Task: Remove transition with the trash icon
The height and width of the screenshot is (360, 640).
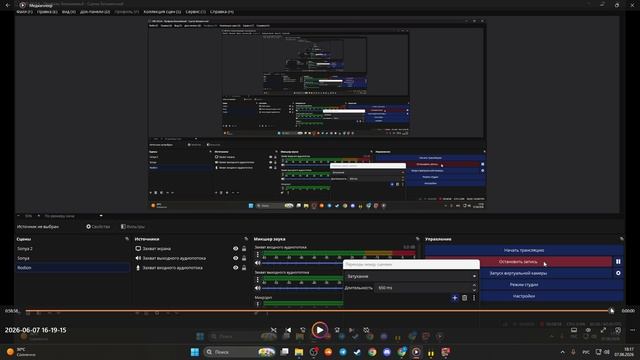Action: 464,298
